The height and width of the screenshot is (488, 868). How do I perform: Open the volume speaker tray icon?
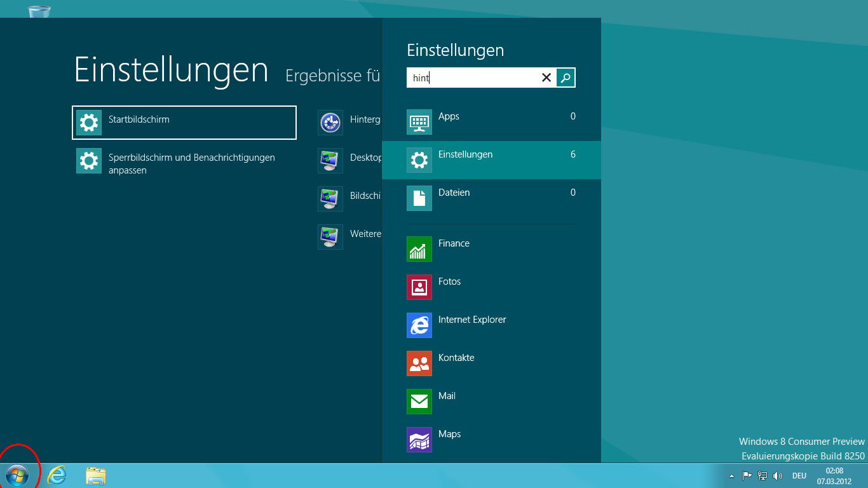click(778, 475)
